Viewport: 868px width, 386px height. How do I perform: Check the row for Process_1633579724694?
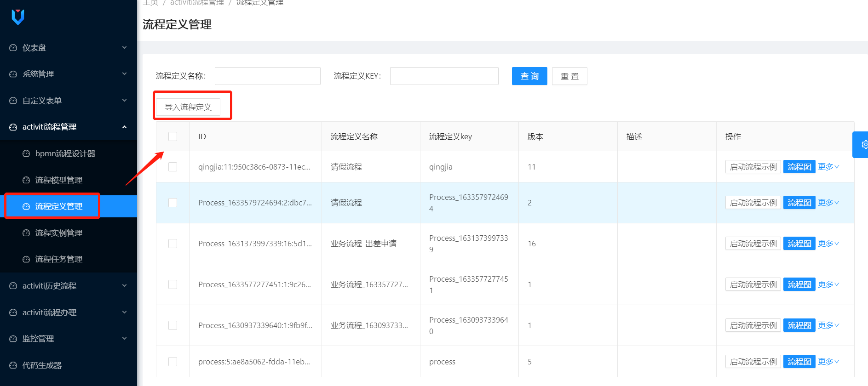(172, 203)
